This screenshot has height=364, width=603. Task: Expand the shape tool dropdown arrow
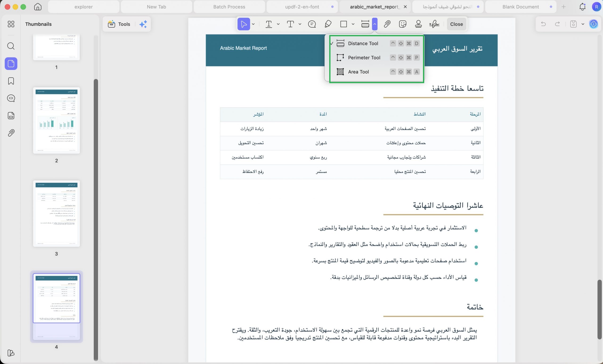coord(353,24)
